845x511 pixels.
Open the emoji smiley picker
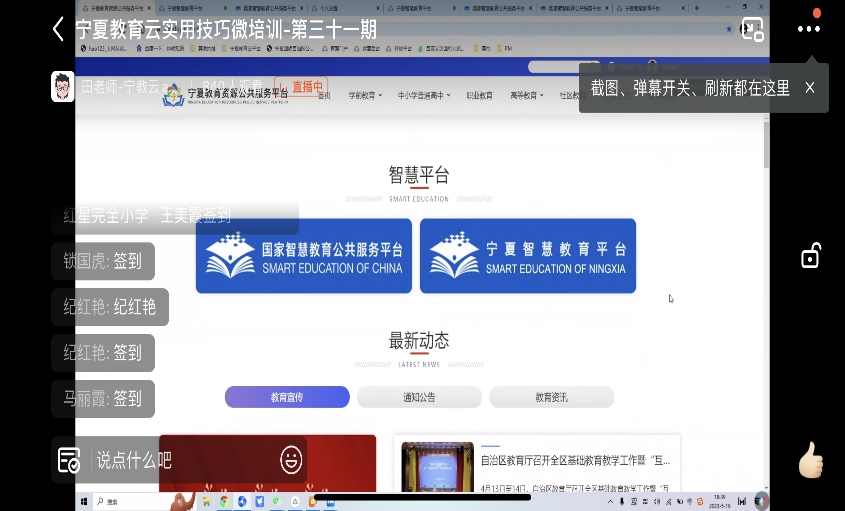(x=291, y=460)
